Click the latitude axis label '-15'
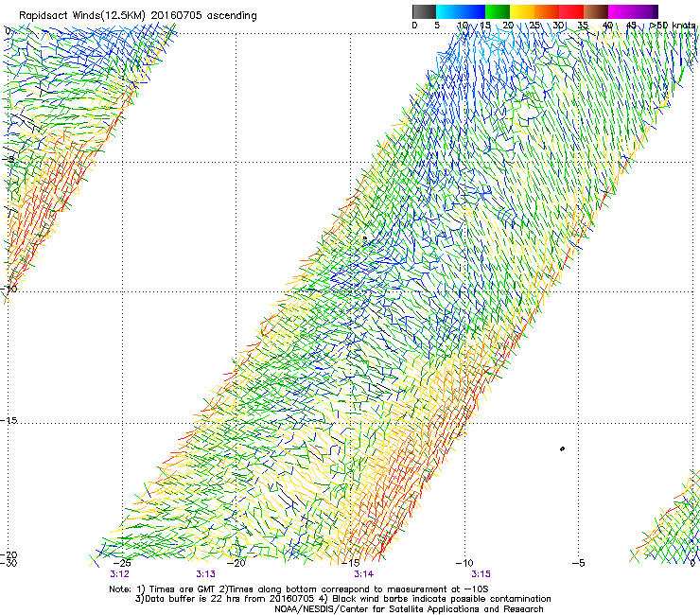Viewport: 700px width, 615px height. (x=9, y=420)
